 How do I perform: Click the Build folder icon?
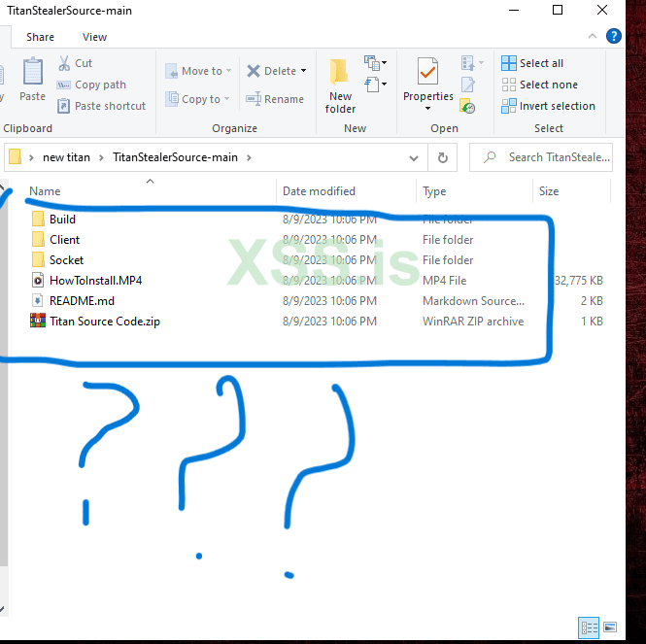[x=38, y=219]
